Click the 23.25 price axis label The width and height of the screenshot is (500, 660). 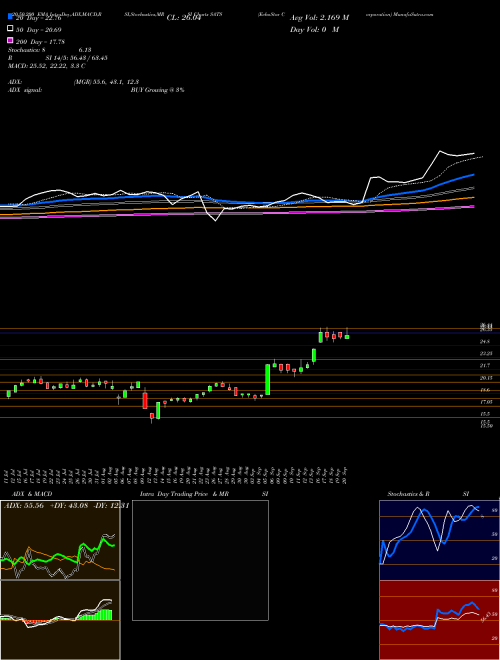pos(486,354)
